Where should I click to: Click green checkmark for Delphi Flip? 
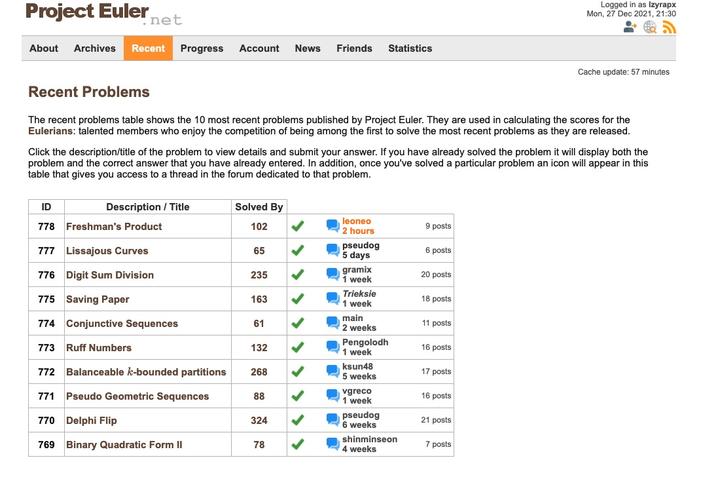point(297,420)
